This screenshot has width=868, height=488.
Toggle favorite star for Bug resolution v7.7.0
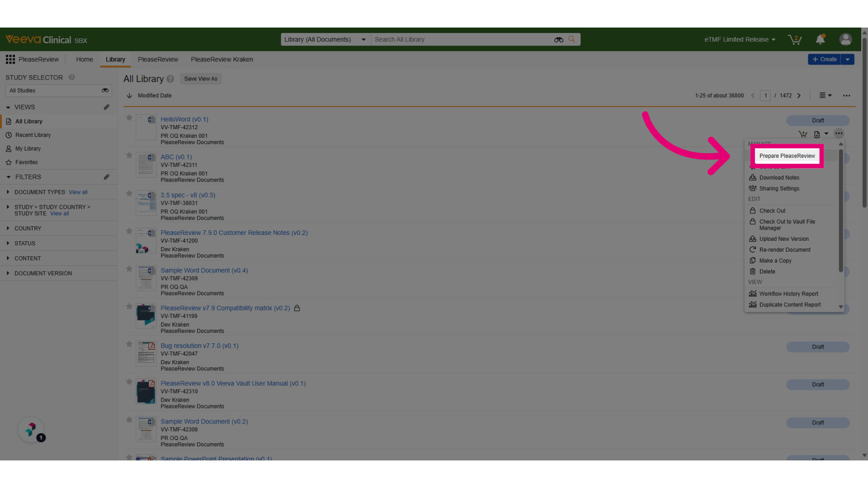coord(129,344)
